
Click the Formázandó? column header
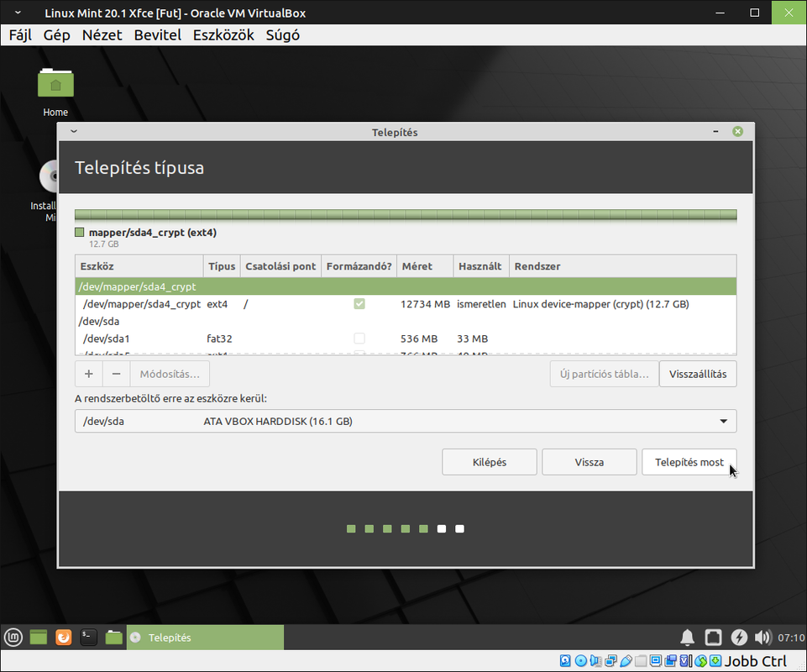click(x=359, y=266)
